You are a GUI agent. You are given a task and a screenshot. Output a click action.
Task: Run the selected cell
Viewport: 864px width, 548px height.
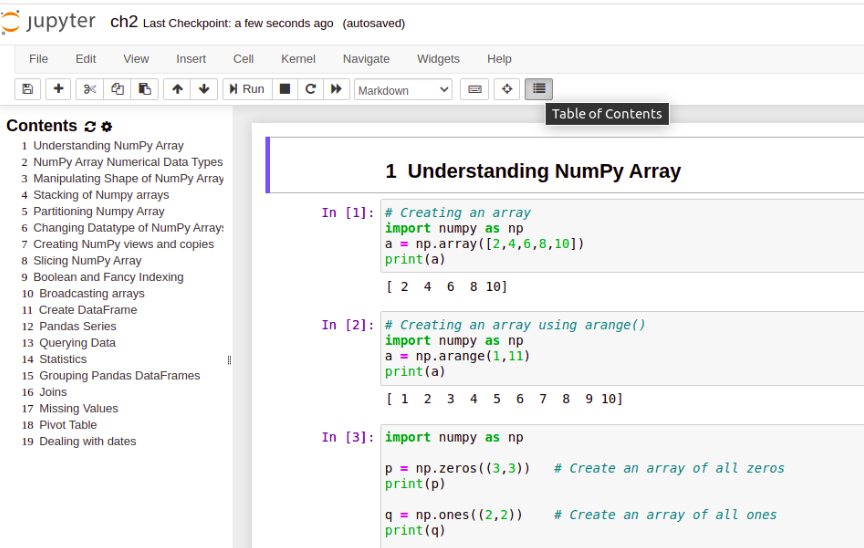(x=247, y=89)
